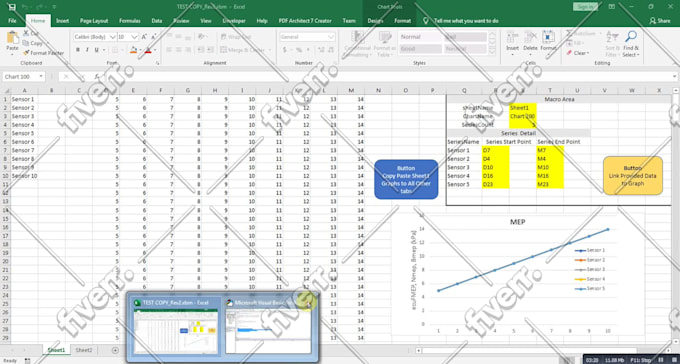The width and height of the screenshot is (680, 364).
Task: Apply the percent style format
Action: coord(299,50)
